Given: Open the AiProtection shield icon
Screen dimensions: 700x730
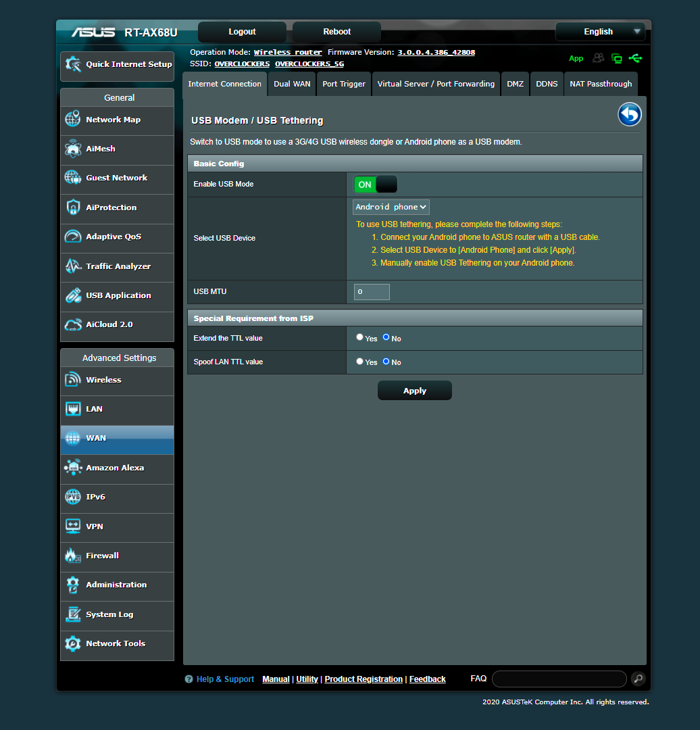Looking at the screenshot, I should (x=73, y=208).
